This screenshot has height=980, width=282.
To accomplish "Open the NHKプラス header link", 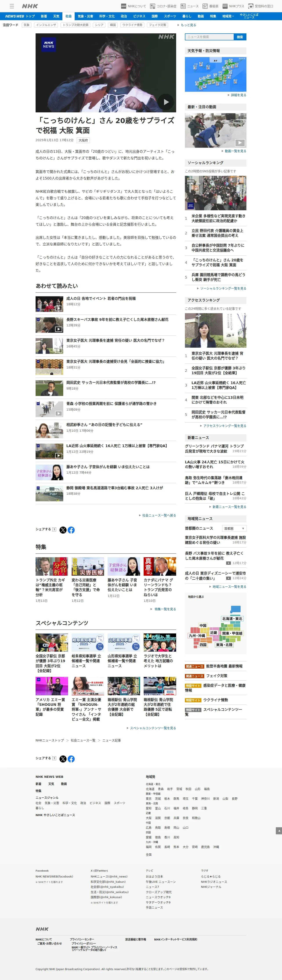I will [x=233, y=6].
